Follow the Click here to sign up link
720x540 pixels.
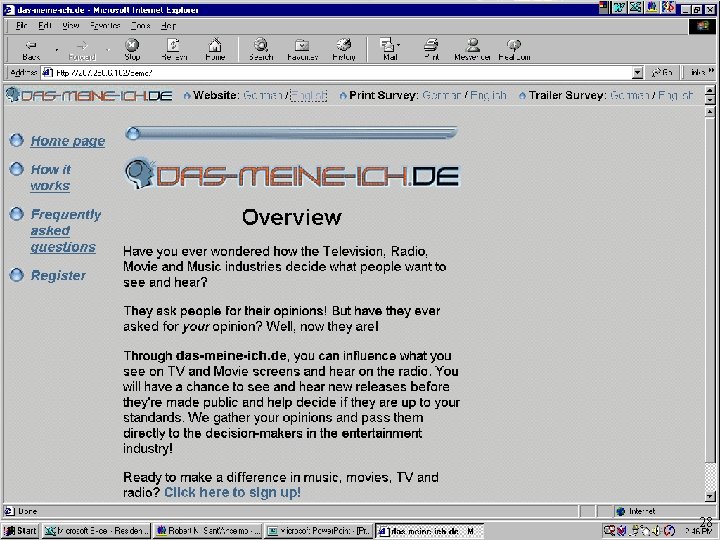click(232, 492)
